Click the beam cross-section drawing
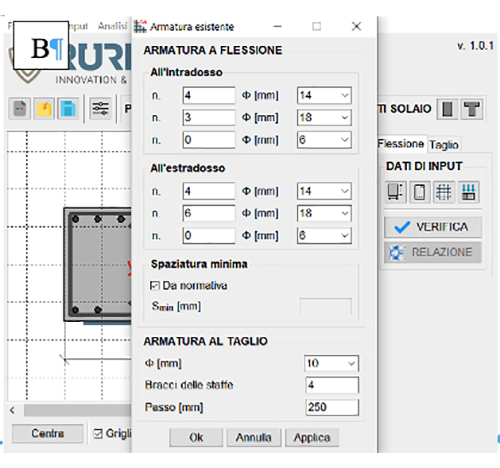 (98, 264)
